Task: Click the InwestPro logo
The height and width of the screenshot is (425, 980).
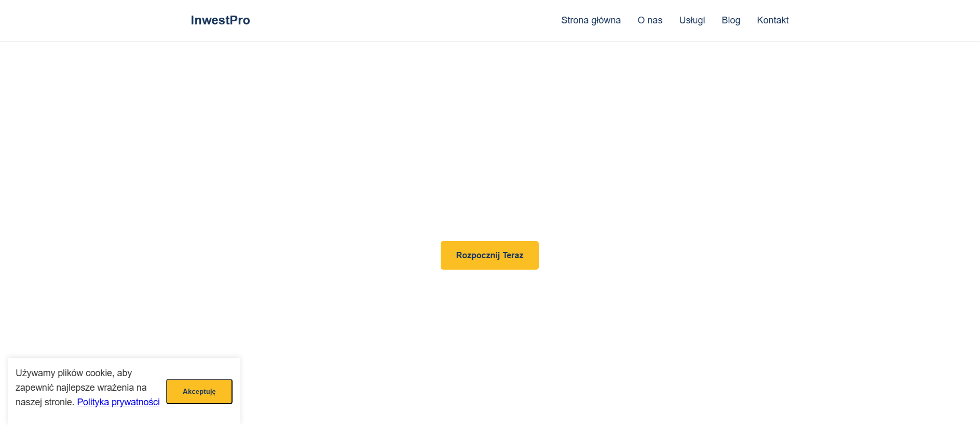Action: click(220, 20)
